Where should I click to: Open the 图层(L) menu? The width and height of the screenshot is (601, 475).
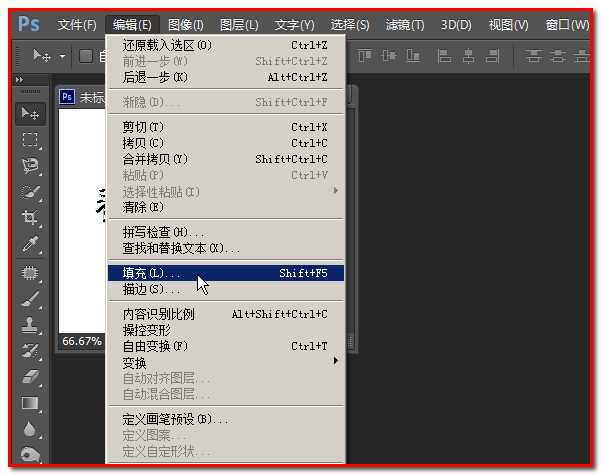(239, 25)
